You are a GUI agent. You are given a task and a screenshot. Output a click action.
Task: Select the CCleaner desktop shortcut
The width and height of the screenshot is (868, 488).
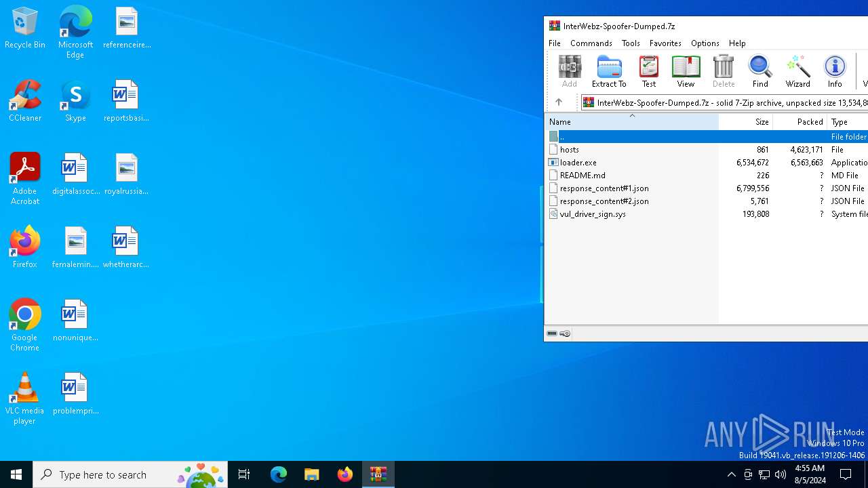click(x=25, y=101)
